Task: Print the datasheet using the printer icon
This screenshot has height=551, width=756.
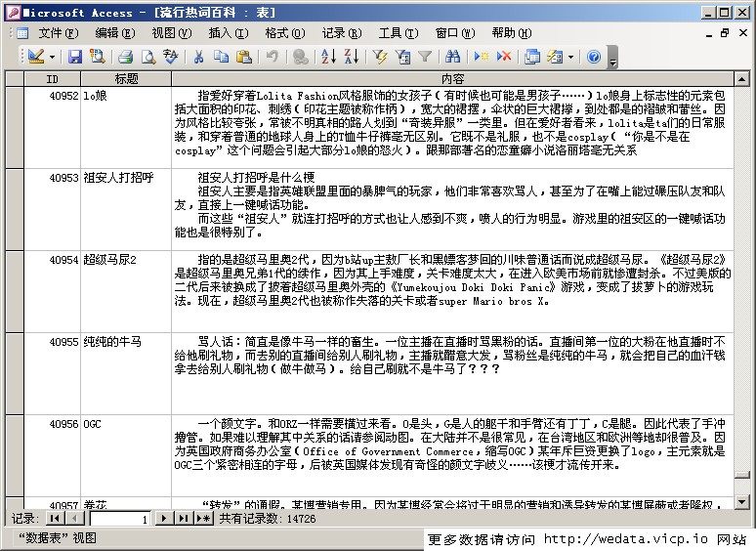Action: click(126, 57)
